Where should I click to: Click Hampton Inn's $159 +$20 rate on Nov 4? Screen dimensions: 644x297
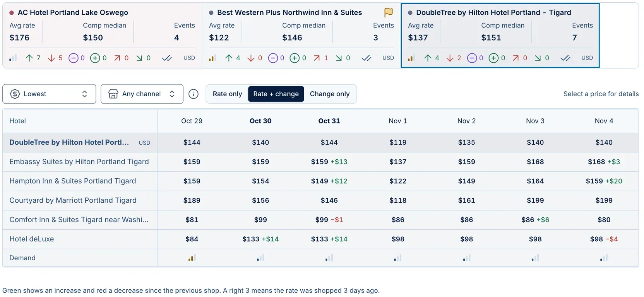point(604,181)
